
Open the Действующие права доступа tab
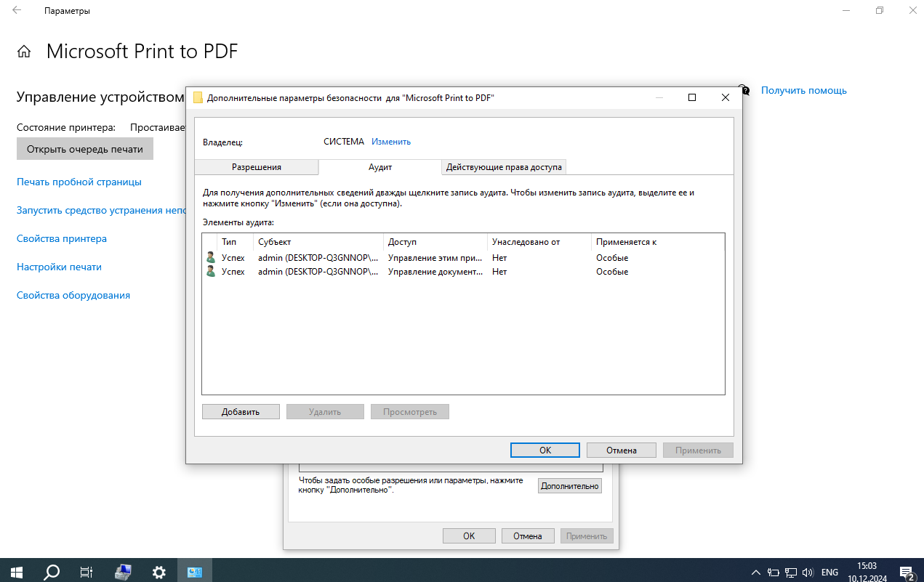(504, 167)
